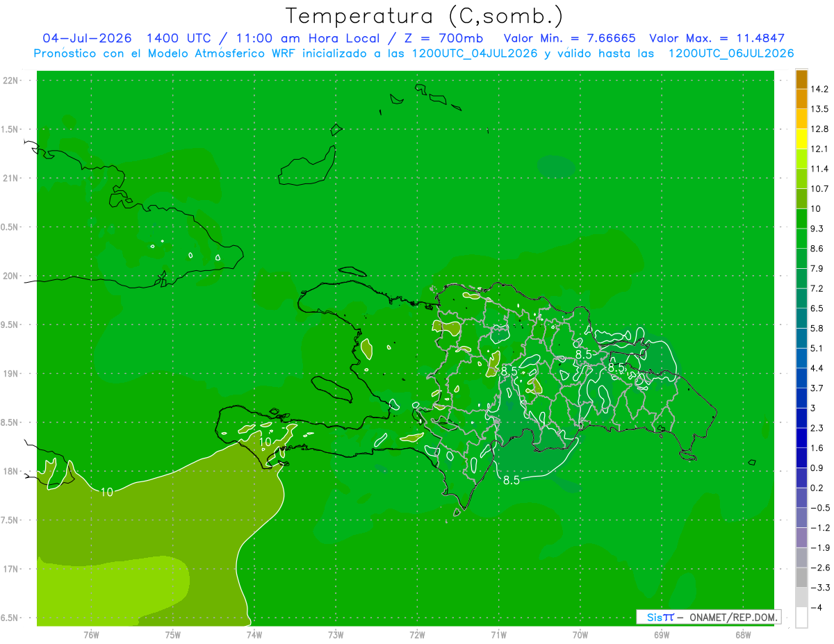Click the "1400 UTC" time label
Viewport: 834px width, 644px height.
click(179, 38)
